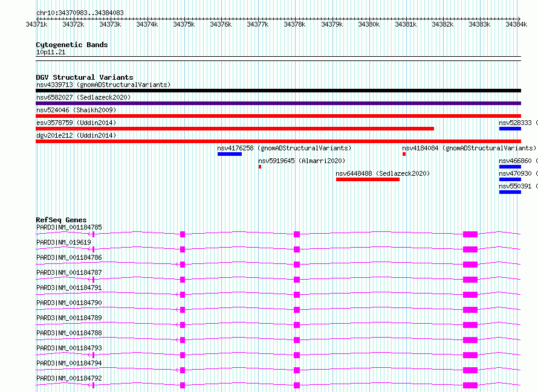Image resolution: width=538 pixels, height=392 pixels.
Task: Click the small red marker for nsv4184084
Action: (x=404, y=154)
